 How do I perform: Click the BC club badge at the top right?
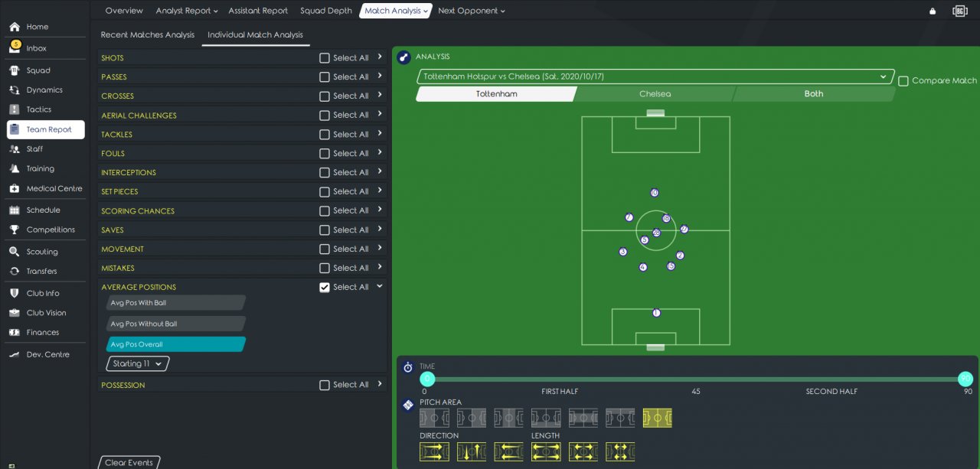960,11
